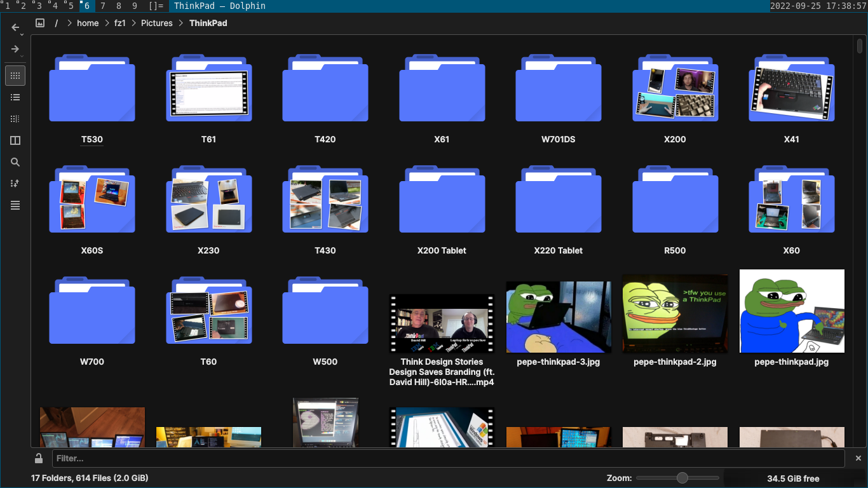Expand chevron between Pictures and ThinkPad

(x=181, y=23)
